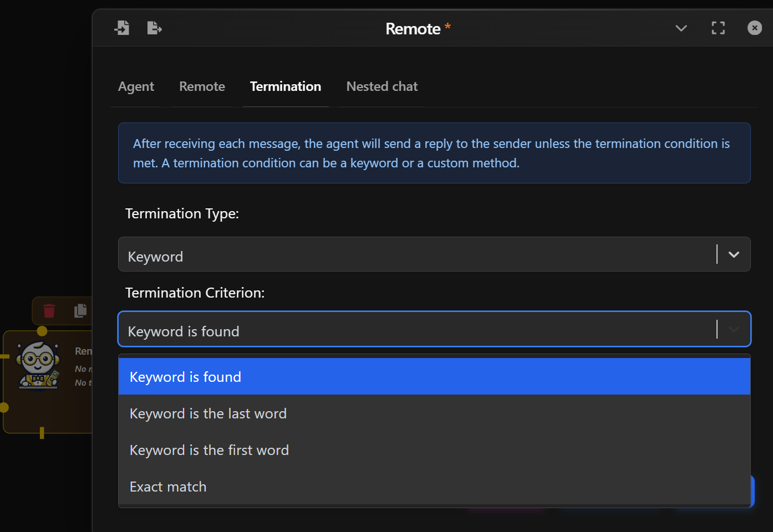This screenshot has height=532, width=773.
Task: Select 'Keyword is the first word' option
Action: coord(209,450)
